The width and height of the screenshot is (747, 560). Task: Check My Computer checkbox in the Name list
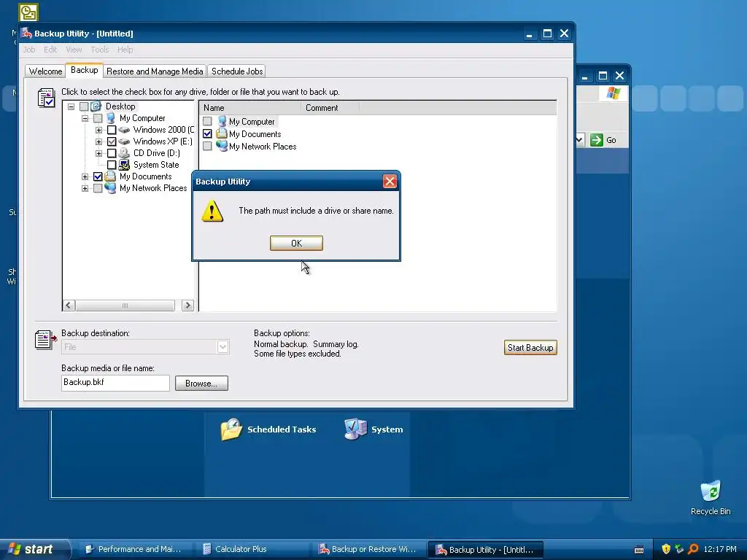pyautogui.click(x=207, y=121)
